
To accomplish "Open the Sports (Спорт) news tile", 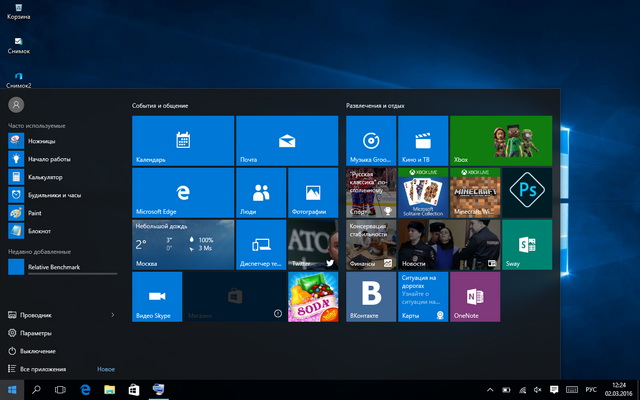I will (371, 193).
